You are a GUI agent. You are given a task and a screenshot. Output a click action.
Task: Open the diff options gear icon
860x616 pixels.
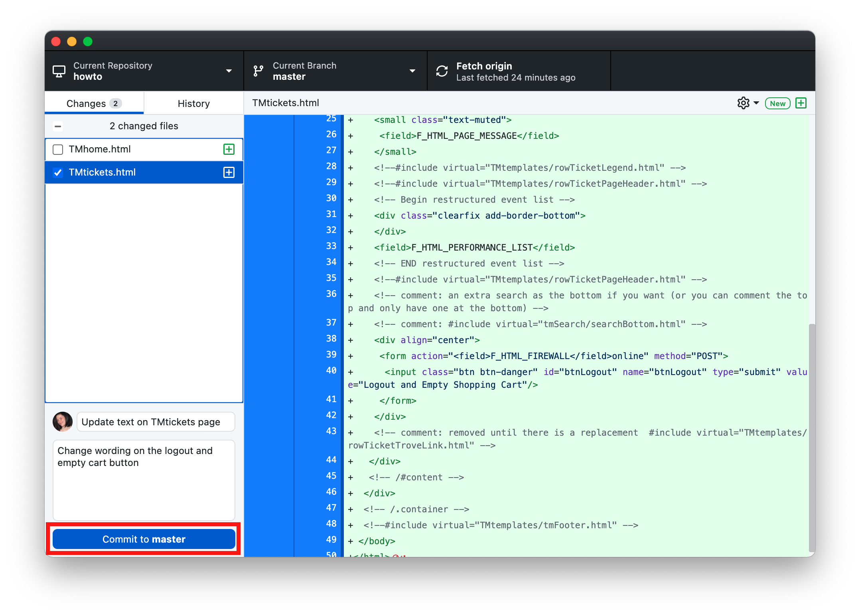[743, 103]
